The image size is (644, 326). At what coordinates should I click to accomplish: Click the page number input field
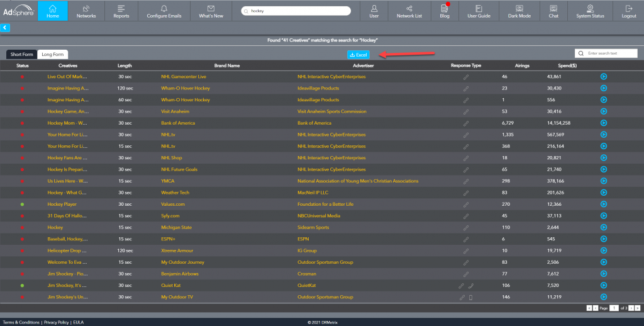coord(614,308)
